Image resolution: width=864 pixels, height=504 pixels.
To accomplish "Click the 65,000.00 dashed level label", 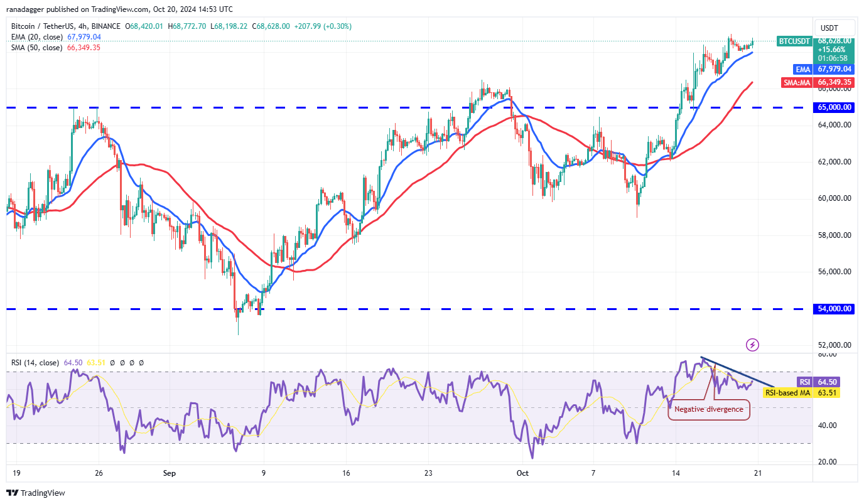I will tap(834, 107).
